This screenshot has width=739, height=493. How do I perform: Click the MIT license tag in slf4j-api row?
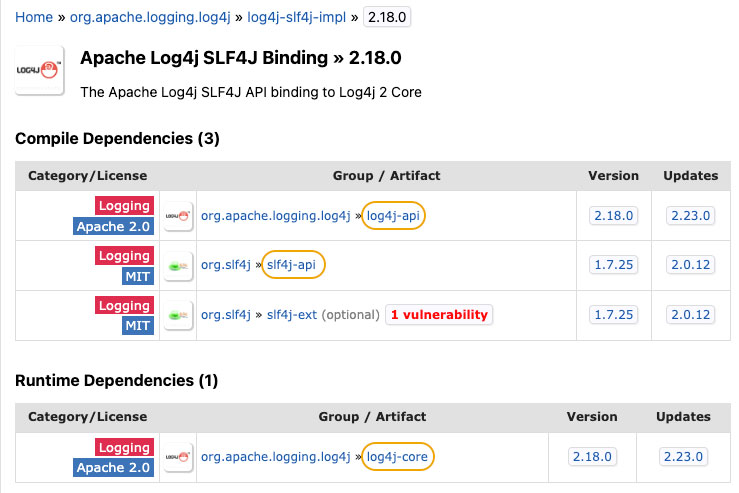point(138,276)
